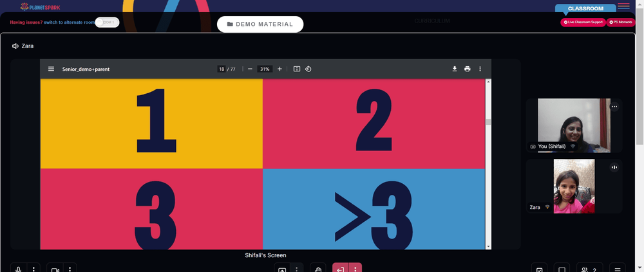Zoom in the PDF with plus icon
The image size is (644, 272).
[x=279, y=69]
